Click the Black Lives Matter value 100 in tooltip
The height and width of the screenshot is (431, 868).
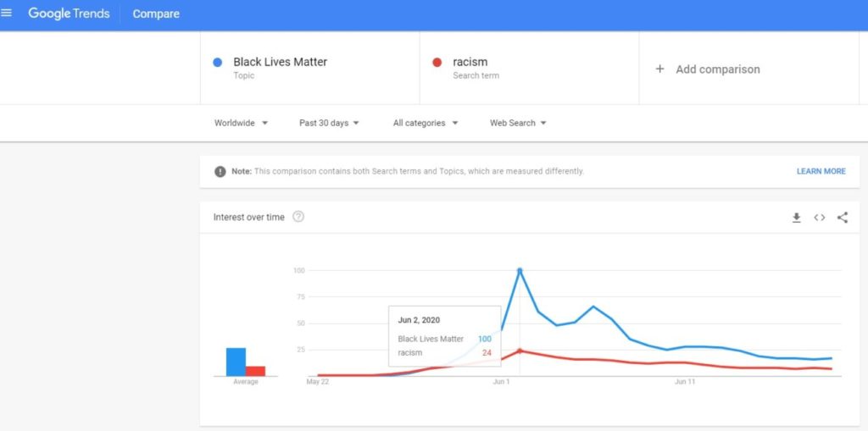(x=484, y=339)
